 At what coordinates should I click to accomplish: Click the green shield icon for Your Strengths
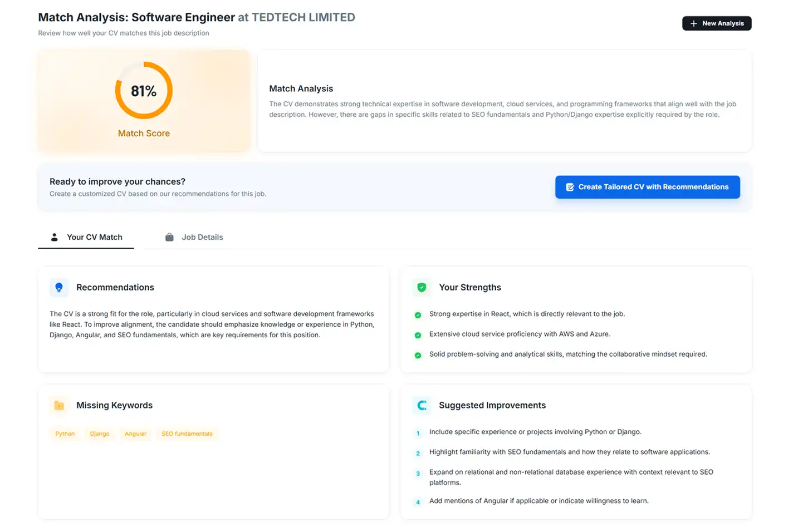(x=422, y=288)
